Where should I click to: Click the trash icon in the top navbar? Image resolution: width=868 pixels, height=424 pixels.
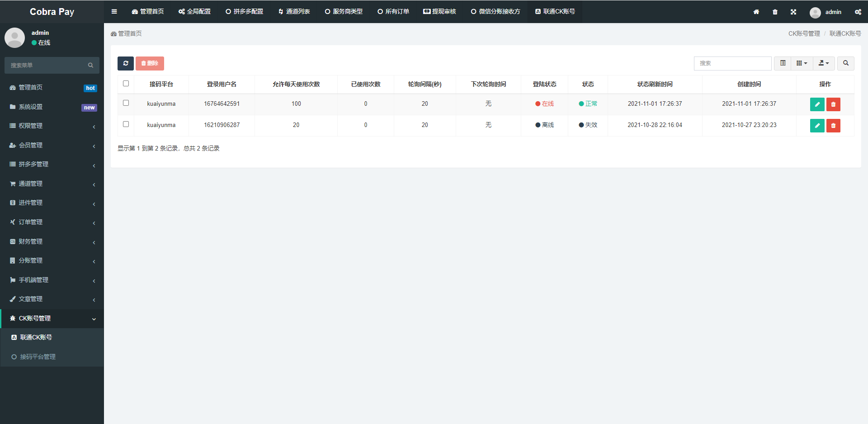point(774,12)
